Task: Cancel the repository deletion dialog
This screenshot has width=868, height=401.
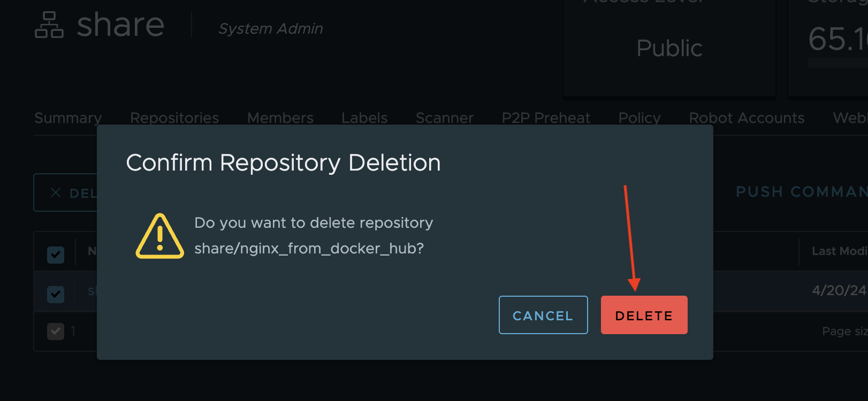Action: [543, 315]
